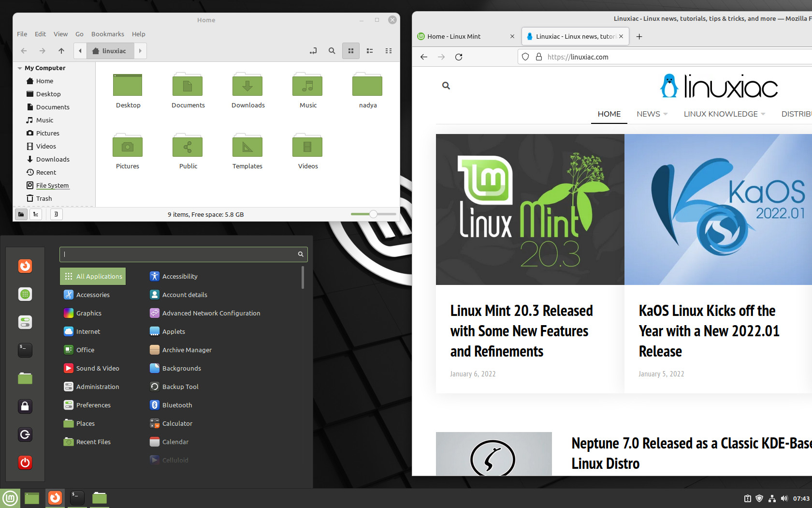The height and width of the screenshot is (508, 812).
Task: Go back in file manager history
Action: pyautogui.click(x=24, y=51)
